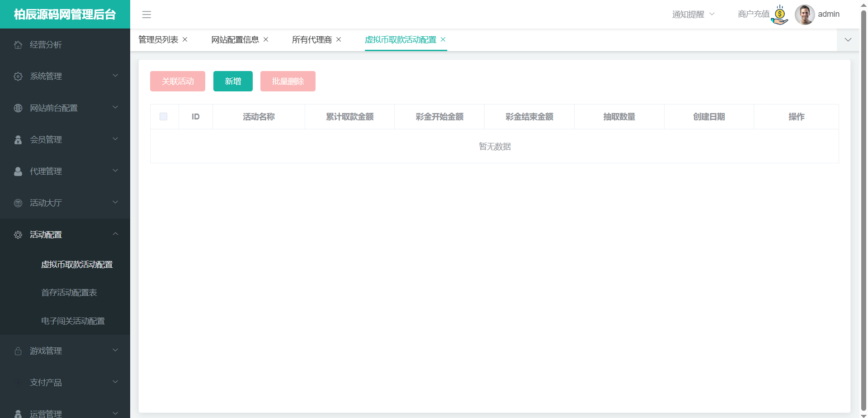868x418 pixels.
Task: Expand the 代理管理 menu chevron
Action: pos(115,171)
